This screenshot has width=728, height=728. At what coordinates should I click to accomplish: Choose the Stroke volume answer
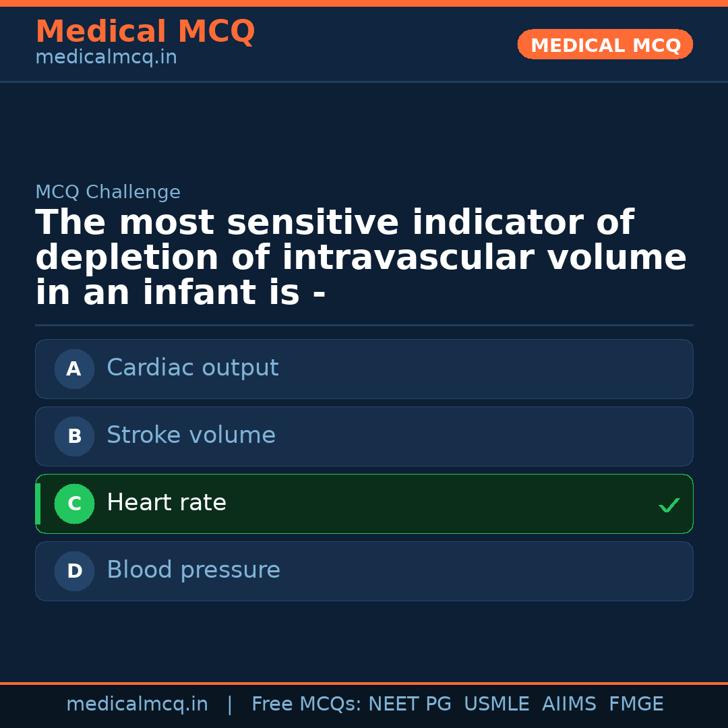(191, 435)
